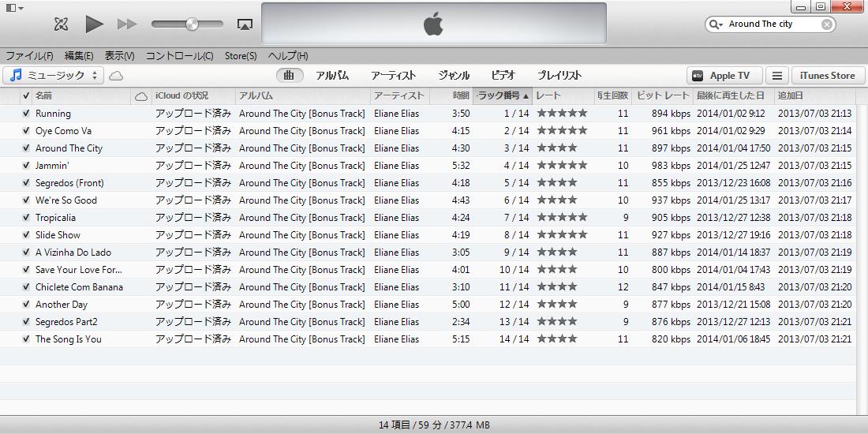This screenshot has height=434, width=868.
Task: Click the search field containing Around The city
Action: [x=770, y=24]
